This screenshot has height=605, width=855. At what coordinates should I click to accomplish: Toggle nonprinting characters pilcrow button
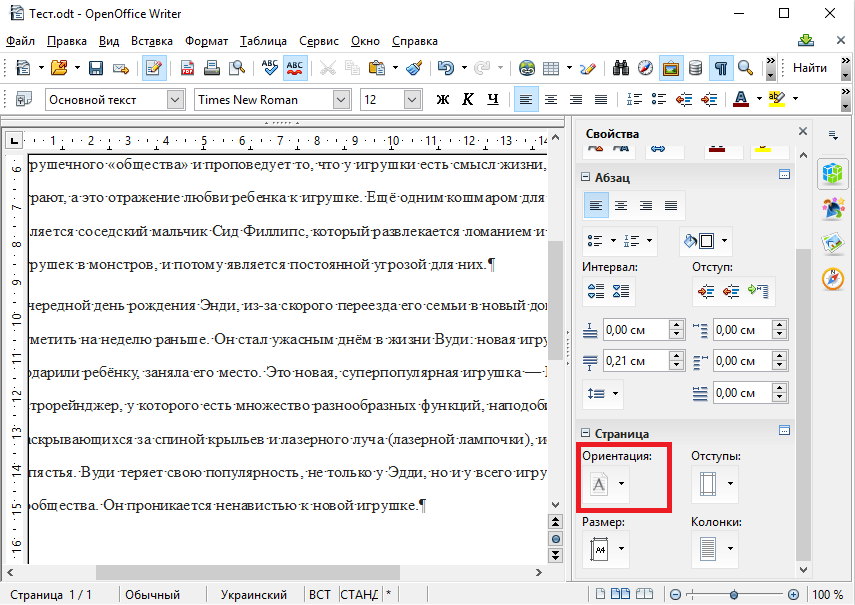click(x=720, y=68)
